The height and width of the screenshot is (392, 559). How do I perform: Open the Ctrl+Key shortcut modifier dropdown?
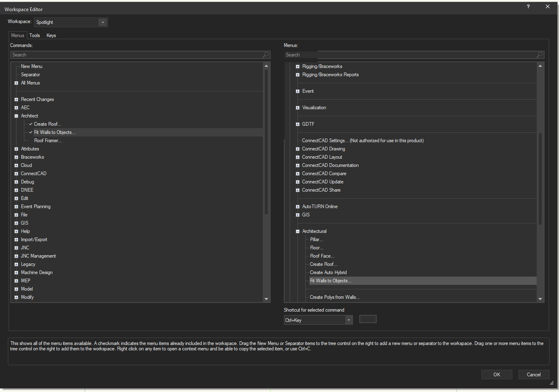pos(349,320)
